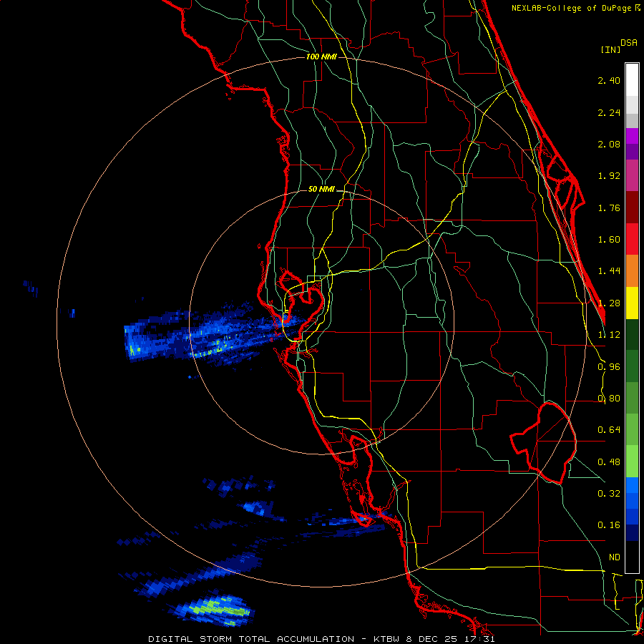Click the 1.92 scale value
644x644 pixels.
(x=609, y=176)
